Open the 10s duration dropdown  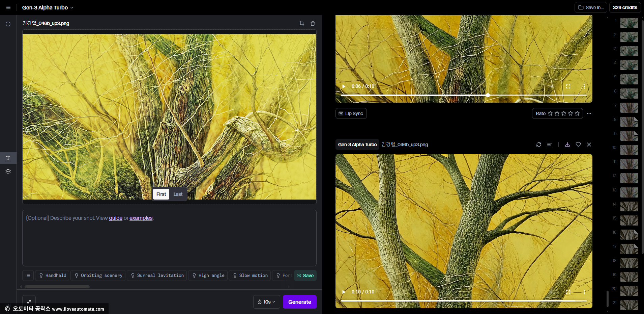(266, 302)
